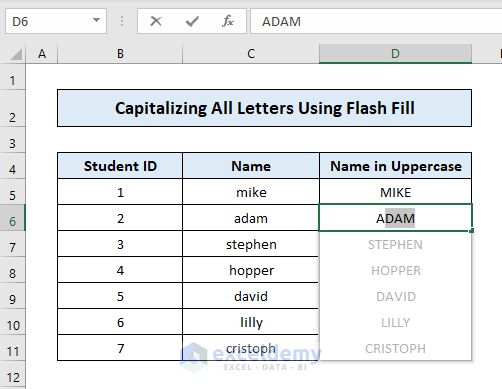
Task: Confirm the entry with the checkmark icon
Action: point(192,21)
